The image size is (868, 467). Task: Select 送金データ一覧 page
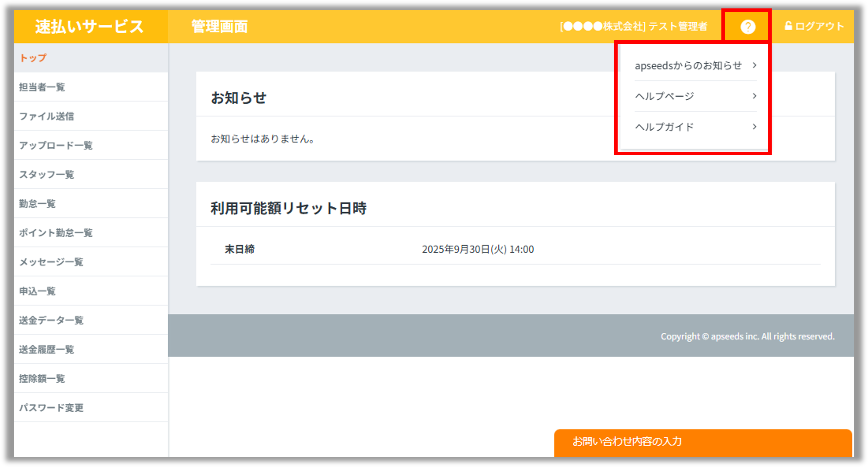51,320
